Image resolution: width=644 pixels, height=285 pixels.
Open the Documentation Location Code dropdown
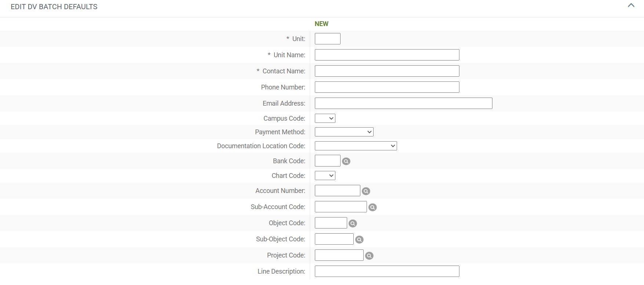coord(356,146)
